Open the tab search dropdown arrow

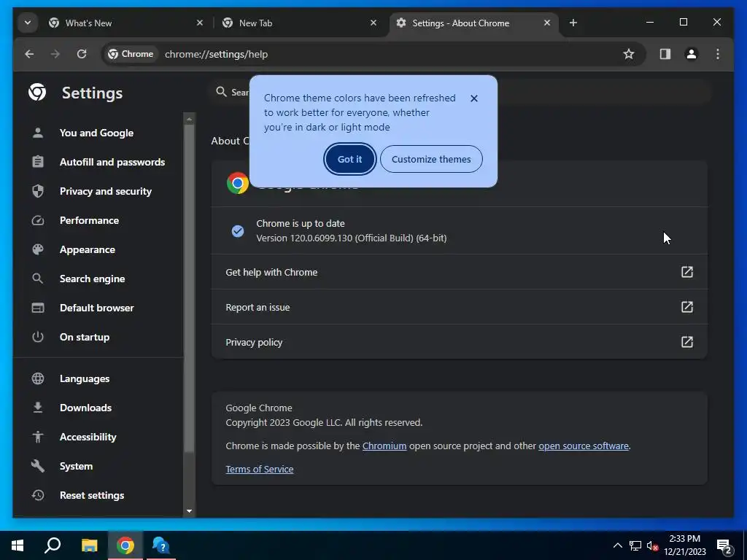point(28,23)
